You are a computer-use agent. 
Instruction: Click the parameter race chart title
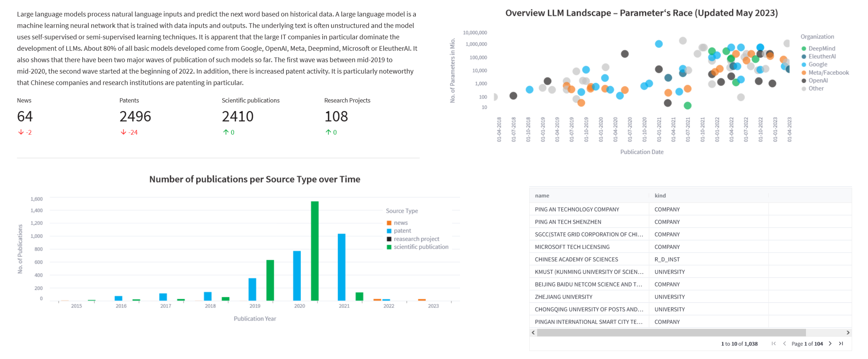pyautogui.click(x=641, y=13)
